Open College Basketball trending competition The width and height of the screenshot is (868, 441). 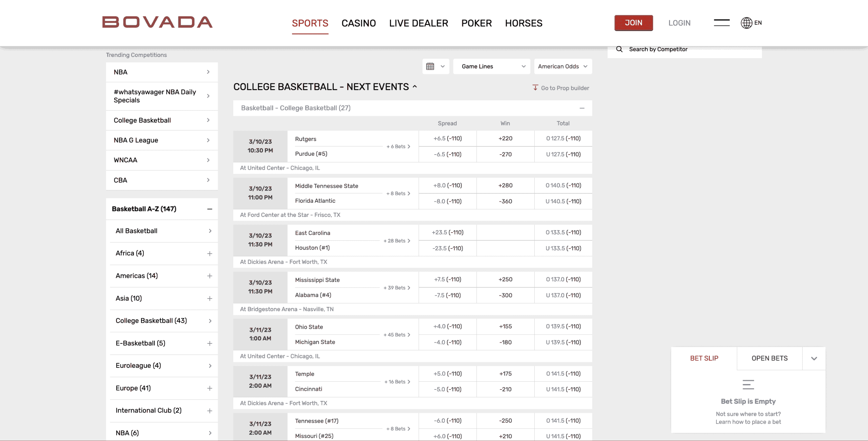click(162, 120)
